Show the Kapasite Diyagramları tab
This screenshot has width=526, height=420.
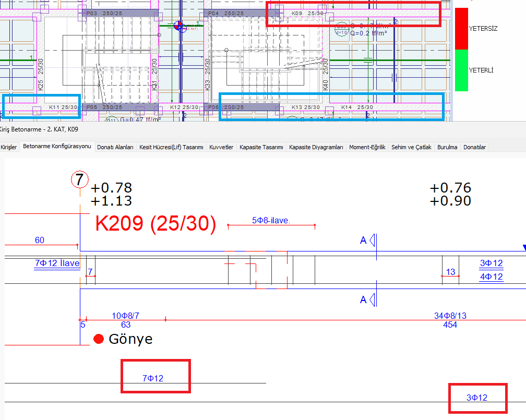pos(316,147)
